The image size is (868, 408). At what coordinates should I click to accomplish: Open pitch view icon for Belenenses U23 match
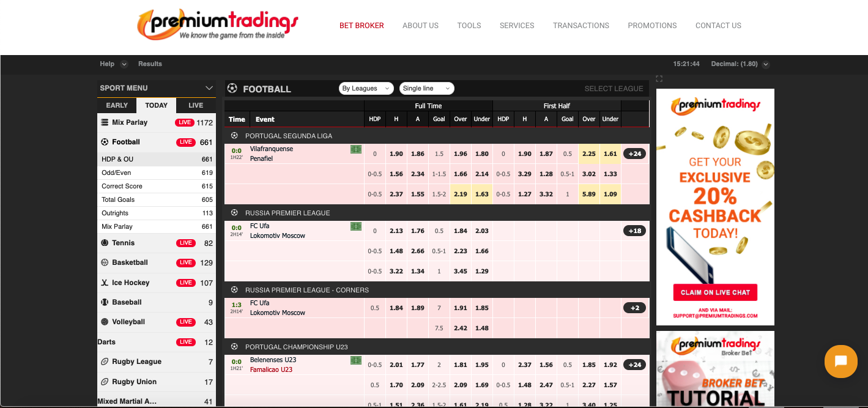click(356, 360)
